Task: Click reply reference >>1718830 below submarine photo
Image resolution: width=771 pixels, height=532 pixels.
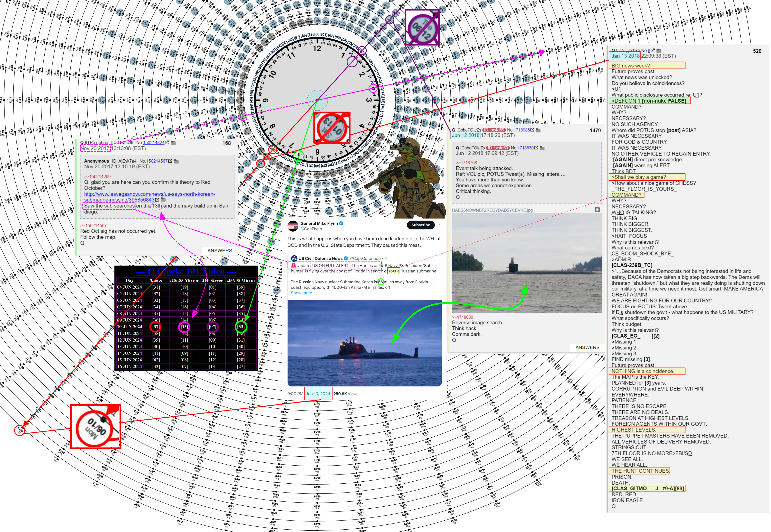Action: [462, 317]
